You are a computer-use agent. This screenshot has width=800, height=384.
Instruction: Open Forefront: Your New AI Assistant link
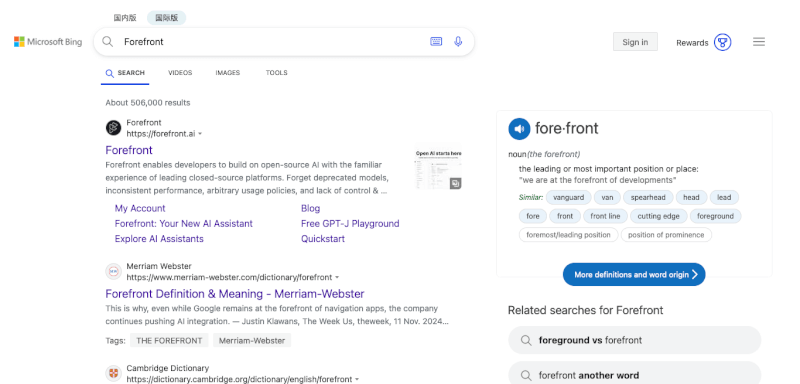[x=184, y=223]
